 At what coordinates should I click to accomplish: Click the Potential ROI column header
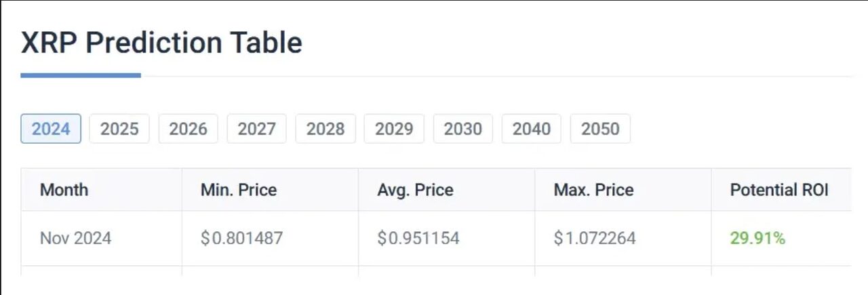[x=779, y=190]
